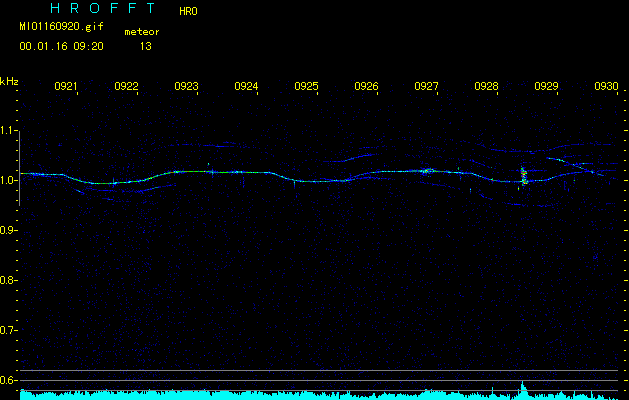This screenshot has height=400, width=629.
Task: Click the date text 00.01.16 09:20
Action: [61, 47]
